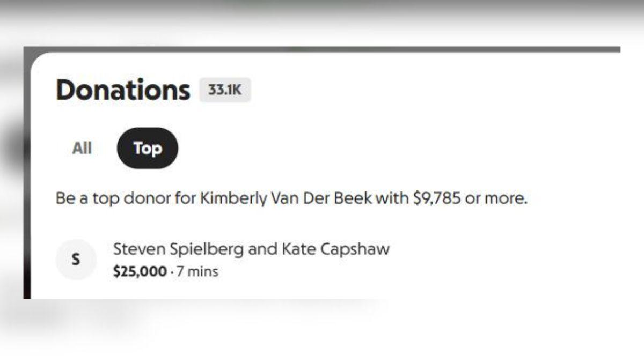Click the donor name Kate Capshaw

[x=335, y=249]
